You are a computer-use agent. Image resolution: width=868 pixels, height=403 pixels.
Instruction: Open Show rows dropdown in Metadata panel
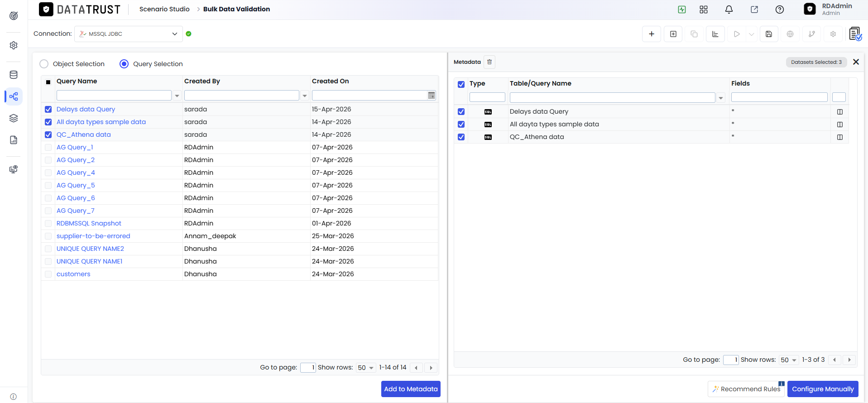[789, 360]
